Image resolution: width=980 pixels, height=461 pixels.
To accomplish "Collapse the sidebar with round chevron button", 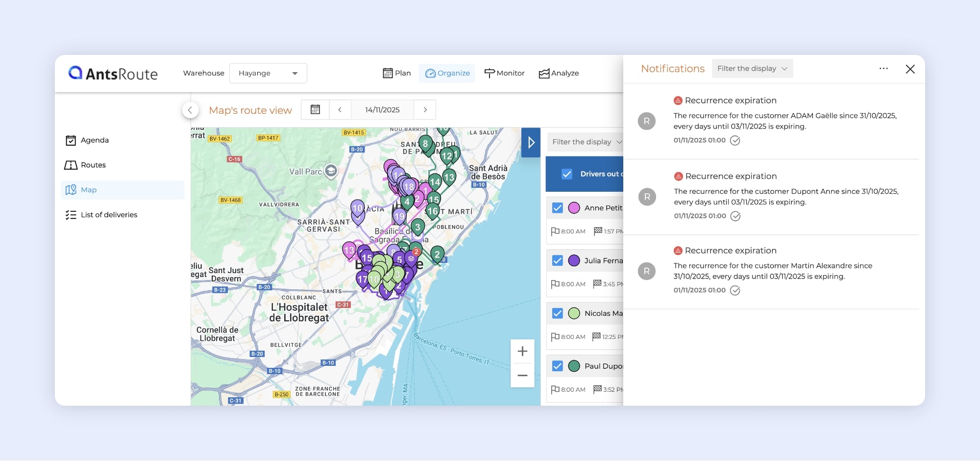I will click(190, 110).
